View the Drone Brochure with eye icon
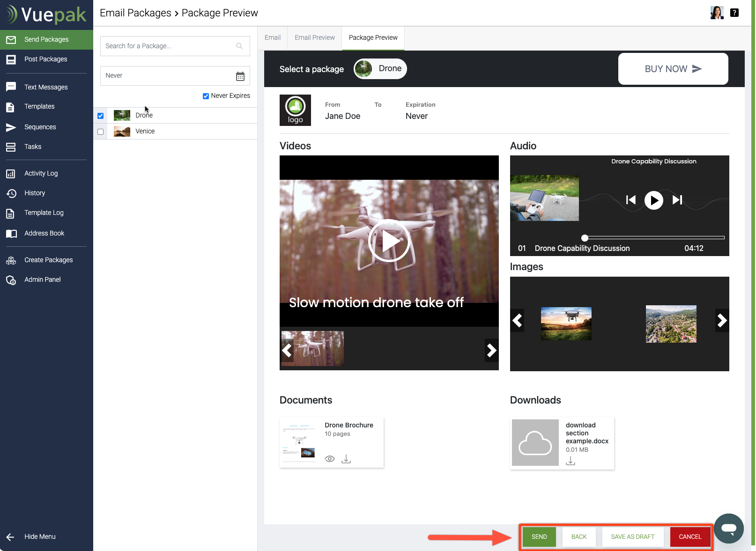Viewport: 756px width, 551px height. (x=330, y=459)
